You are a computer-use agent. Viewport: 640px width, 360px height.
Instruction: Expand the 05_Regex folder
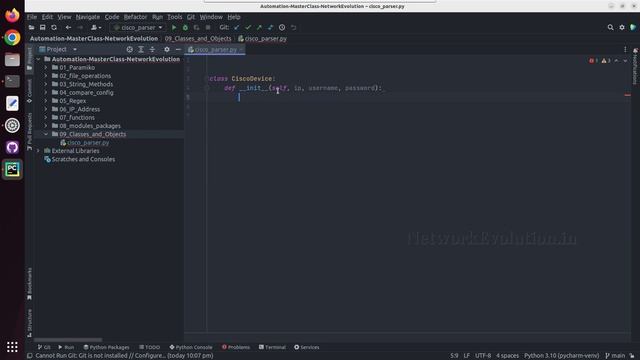tap(46, 101)
